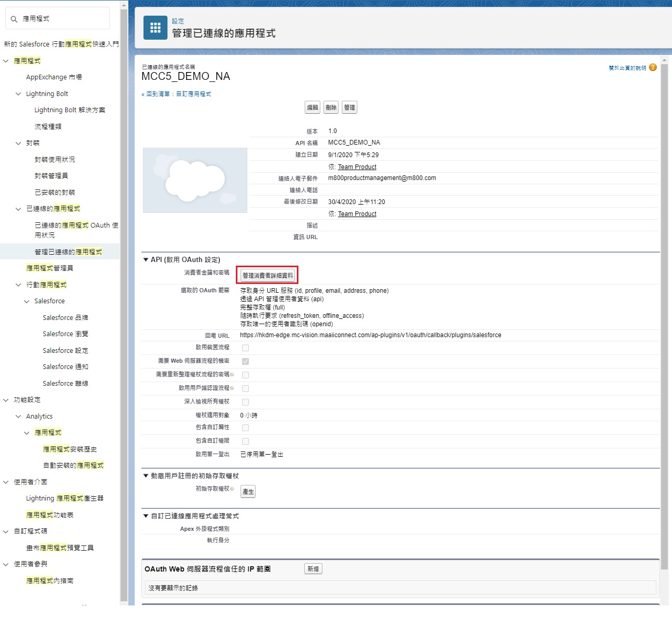Select Salesforce 瀏覽 in the sidebar
The width and height of the screenshot is (672, 630).
[65, 334]
